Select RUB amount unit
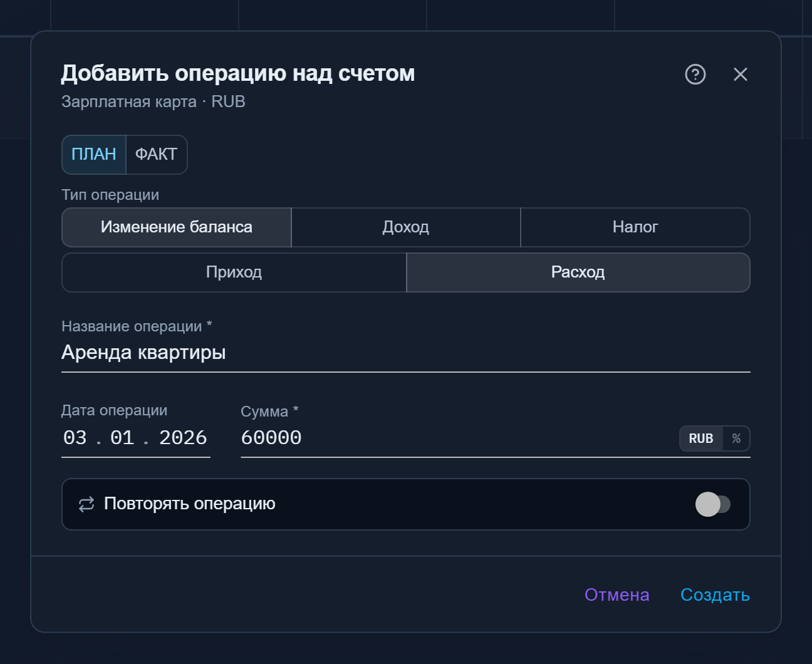812x664 pixels. pyautogui.click(x=701, y=438)
